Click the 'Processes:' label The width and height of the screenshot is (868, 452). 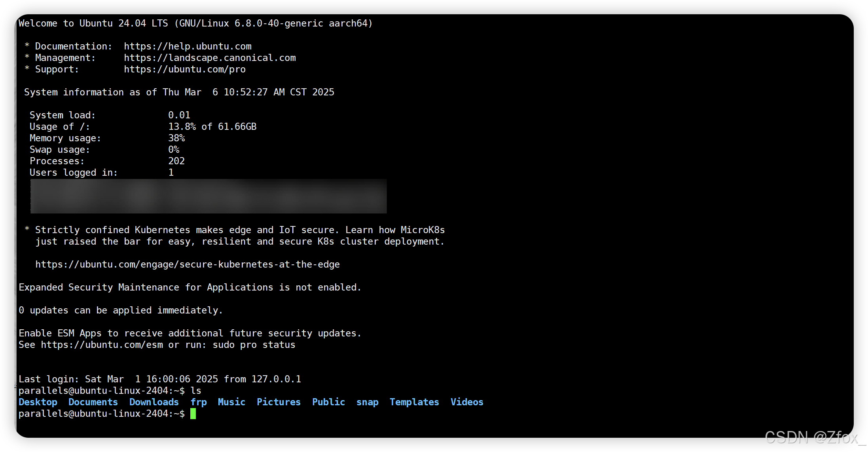pos(57,161)
